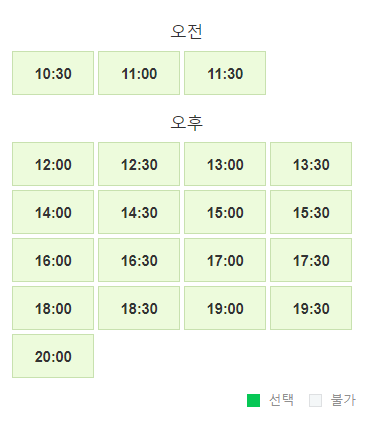Image resolution: width=366 pixels, height=426 pixels.
Task: Select the 12:00 afternoon slot
Action: click(53, 164)
